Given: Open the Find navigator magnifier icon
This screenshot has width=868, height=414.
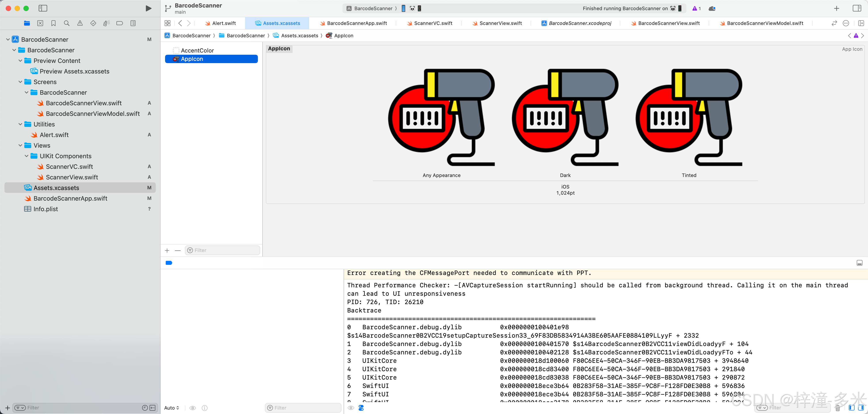Looking at the screenshot, I should [67, 23].
